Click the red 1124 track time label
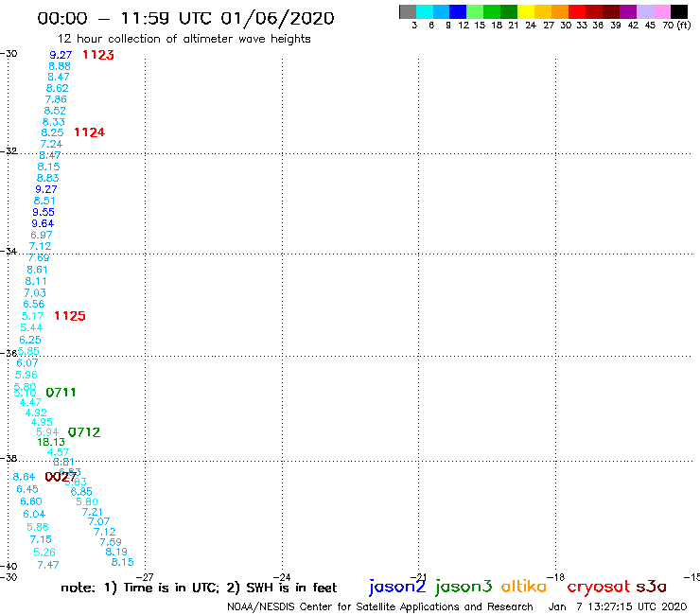The image size is (700, 615). (89, 132)
